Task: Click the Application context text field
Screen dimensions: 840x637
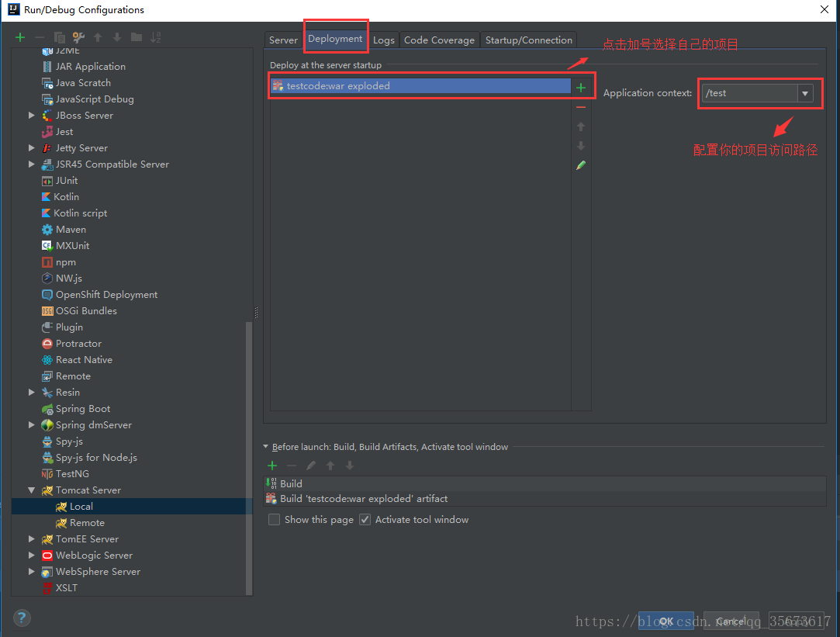Action: click(x=749, y=93)
